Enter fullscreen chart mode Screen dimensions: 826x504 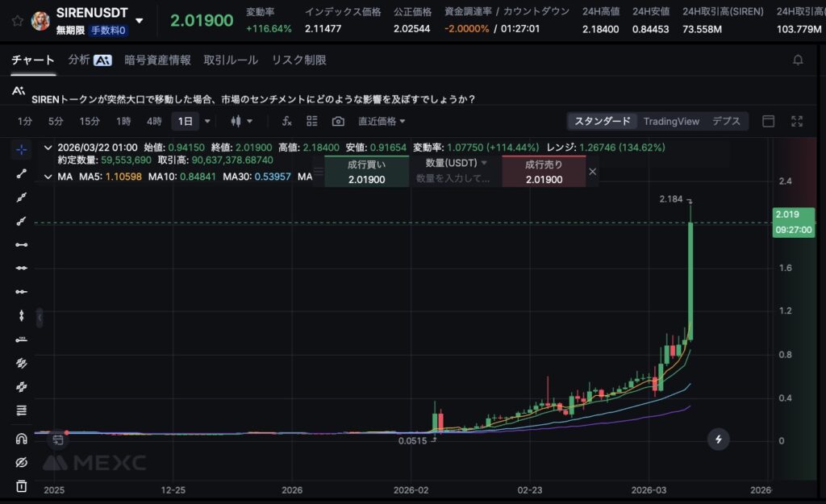pos(797,121)
